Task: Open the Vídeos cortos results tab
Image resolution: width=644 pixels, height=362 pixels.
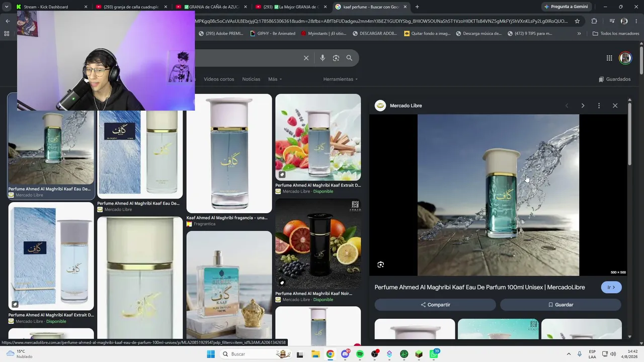Action: click(219, 79)
